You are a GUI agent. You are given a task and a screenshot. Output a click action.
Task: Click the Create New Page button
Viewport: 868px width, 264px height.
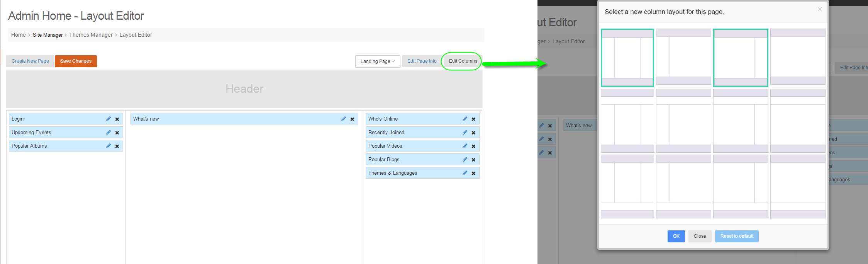[x=30, y=61]
